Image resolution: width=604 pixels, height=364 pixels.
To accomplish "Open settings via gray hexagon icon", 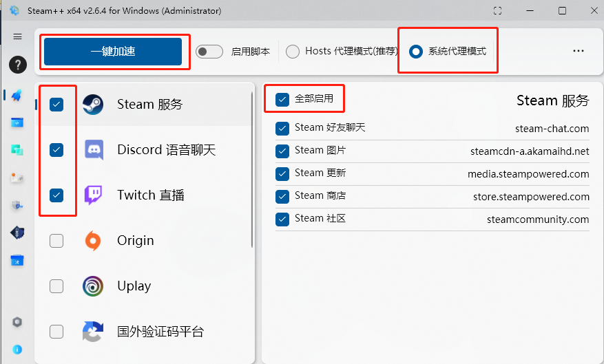I will pyautogui.click(x=17, y=321).
